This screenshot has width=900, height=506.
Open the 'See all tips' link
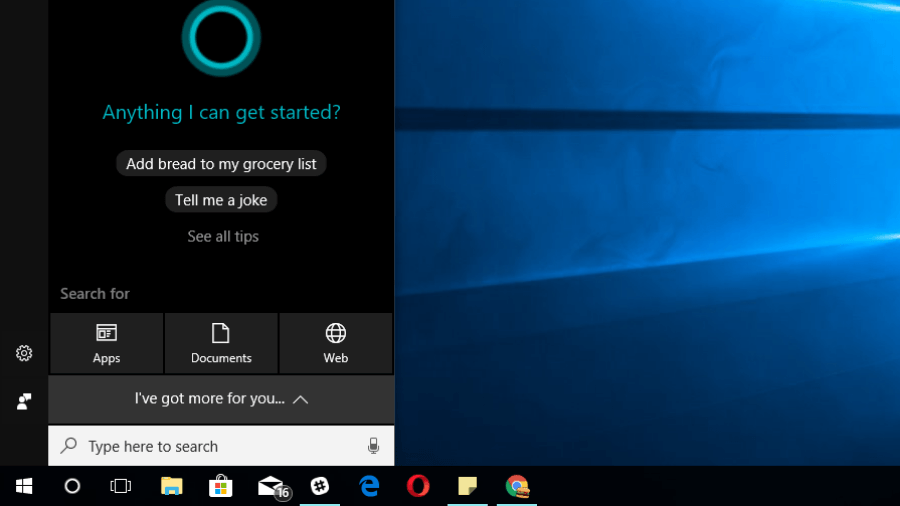tap(223, 237)
